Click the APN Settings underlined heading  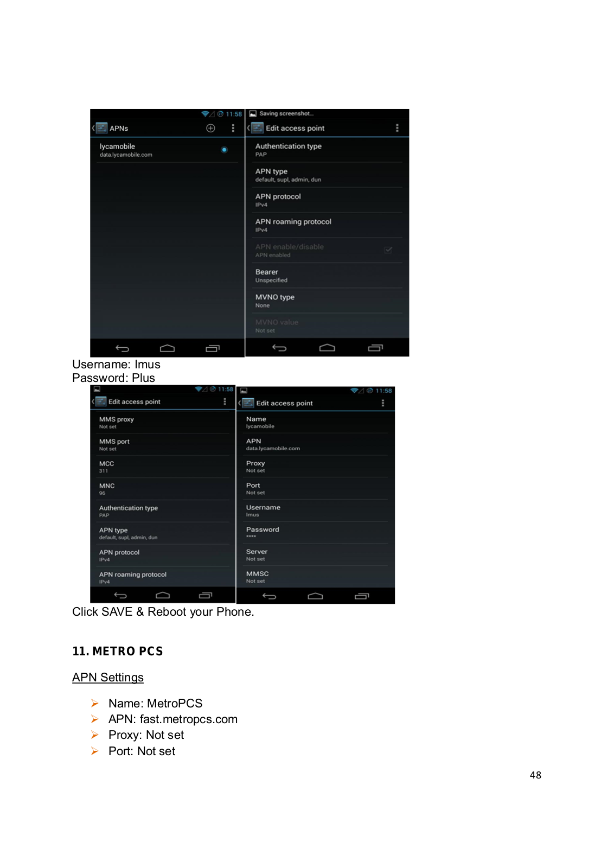pos(108,678)
